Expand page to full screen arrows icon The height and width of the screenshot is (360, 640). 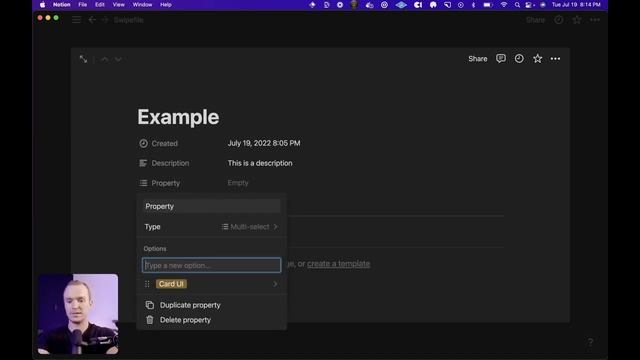tap(83, 59)
